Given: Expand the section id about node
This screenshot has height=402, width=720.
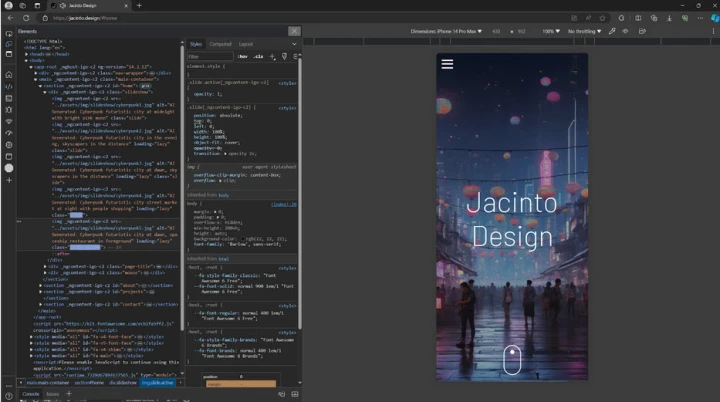Looking at the screenshot, I should coord(40,285).
